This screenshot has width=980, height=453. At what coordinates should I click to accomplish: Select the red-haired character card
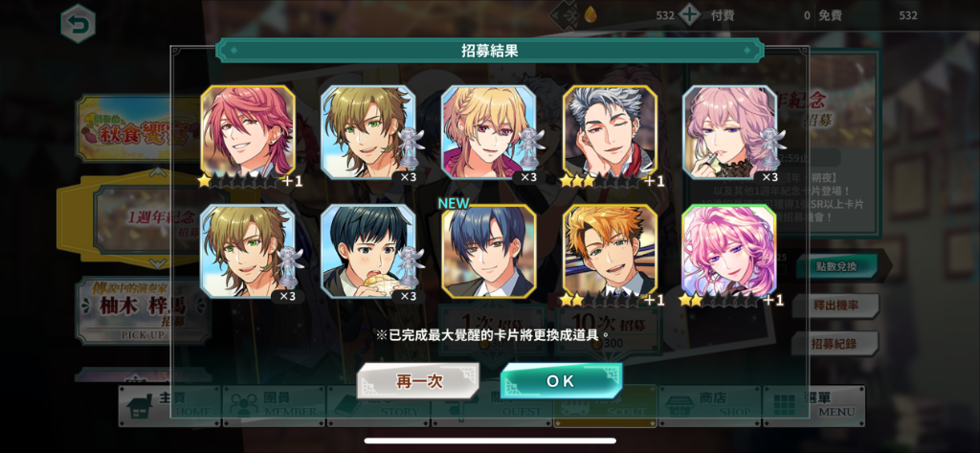248,132
